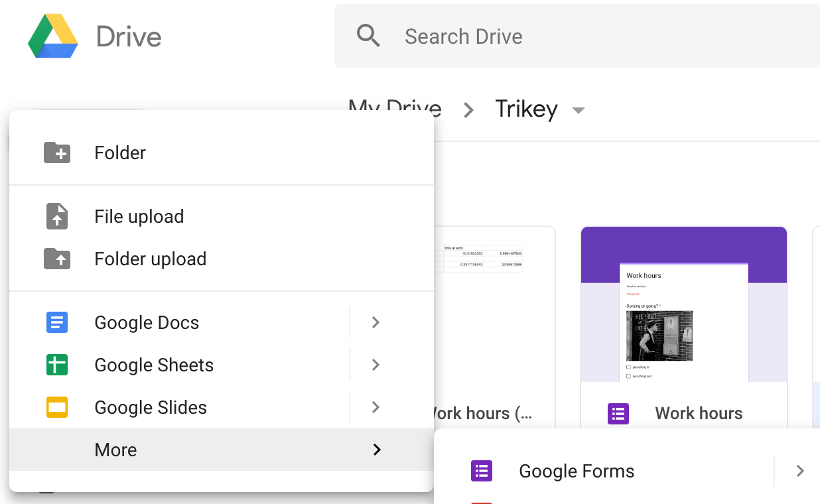The image size is (820, 504).
Task: Open the Trikey folder dropdown arrow
Action: [x=579, y=110]
